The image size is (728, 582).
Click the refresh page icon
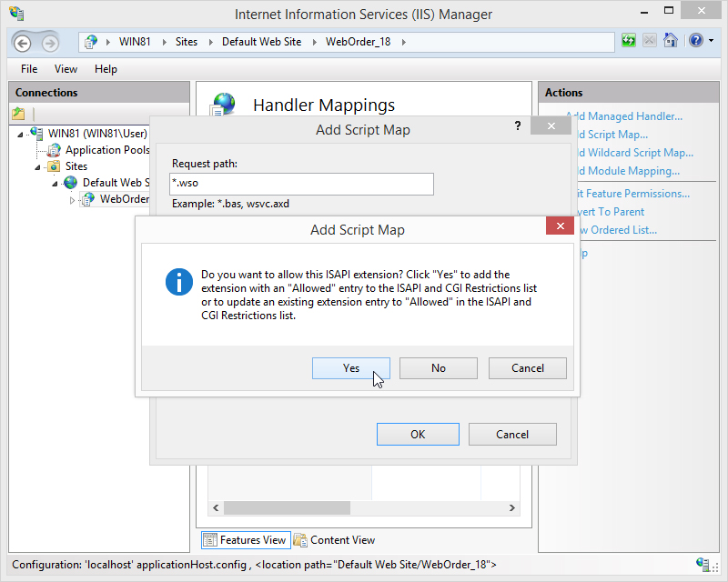point(628,40)
